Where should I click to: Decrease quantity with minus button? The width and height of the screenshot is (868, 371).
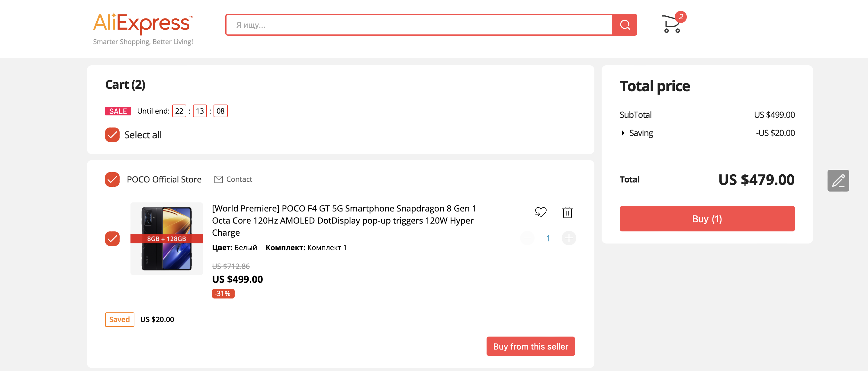pyautogui.click(x=527, y=238)
